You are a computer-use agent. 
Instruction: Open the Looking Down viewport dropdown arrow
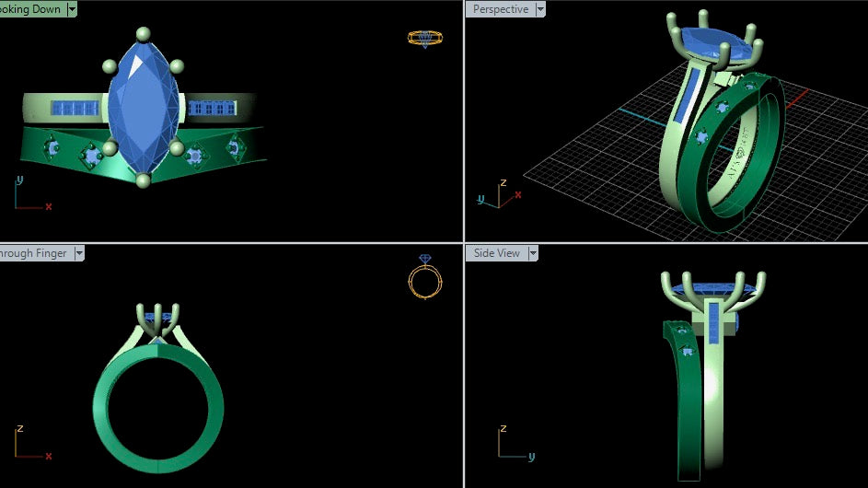click(x=72, y=9)
